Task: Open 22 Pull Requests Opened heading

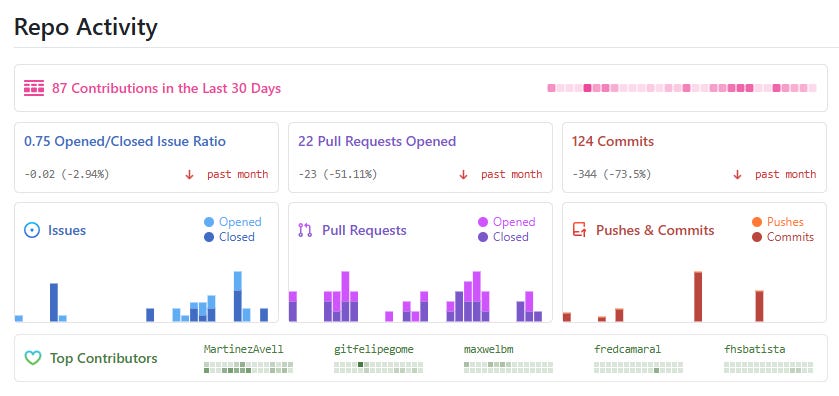Action: tap(377, 141)
